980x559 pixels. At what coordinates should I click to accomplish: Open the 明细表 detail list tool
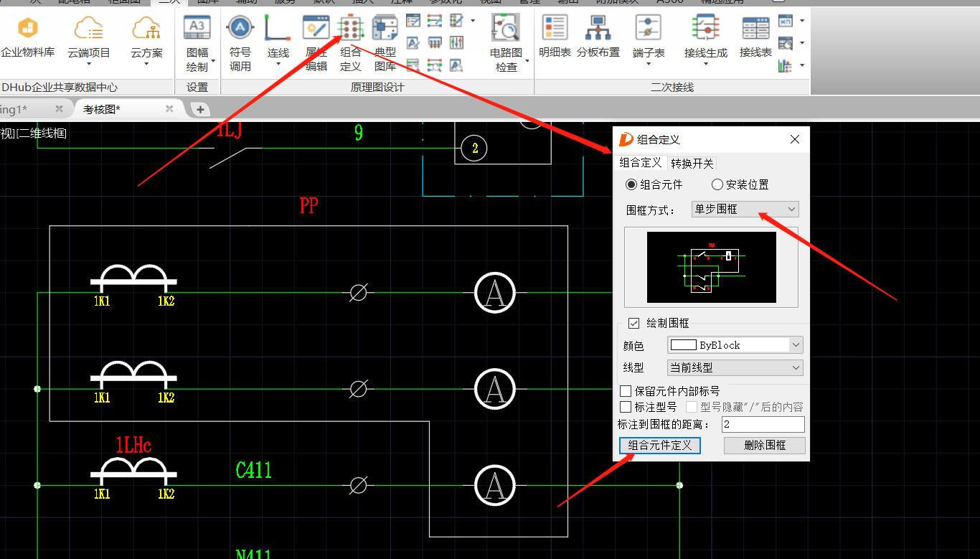(x=555, y=37)
